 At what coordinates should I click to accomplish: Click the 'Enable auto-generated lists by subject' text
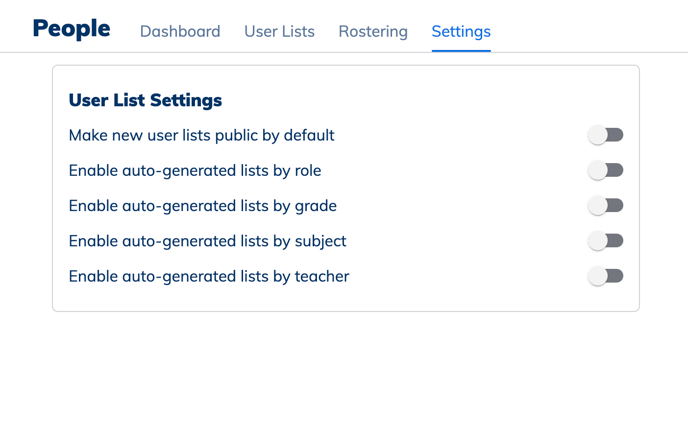point(207,241)
